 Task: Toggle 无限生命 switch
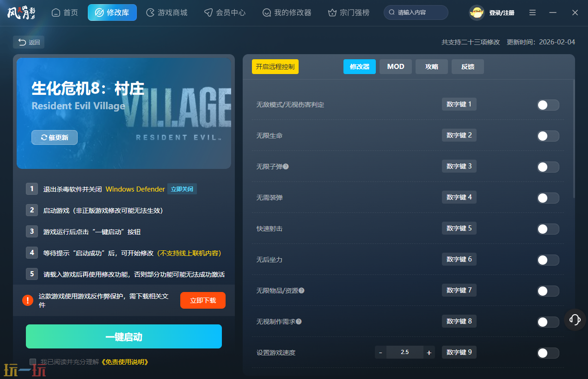point(548,136)
